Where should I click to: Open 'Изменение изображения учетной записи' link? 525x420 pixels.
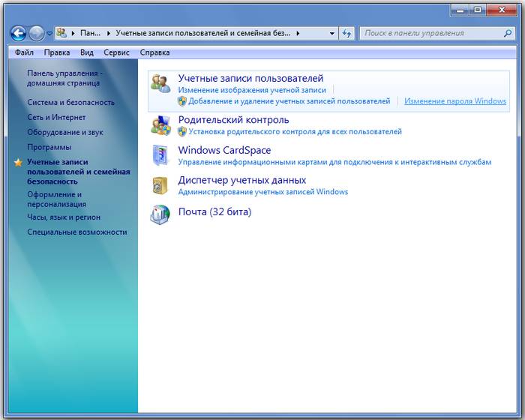[252, 90]
